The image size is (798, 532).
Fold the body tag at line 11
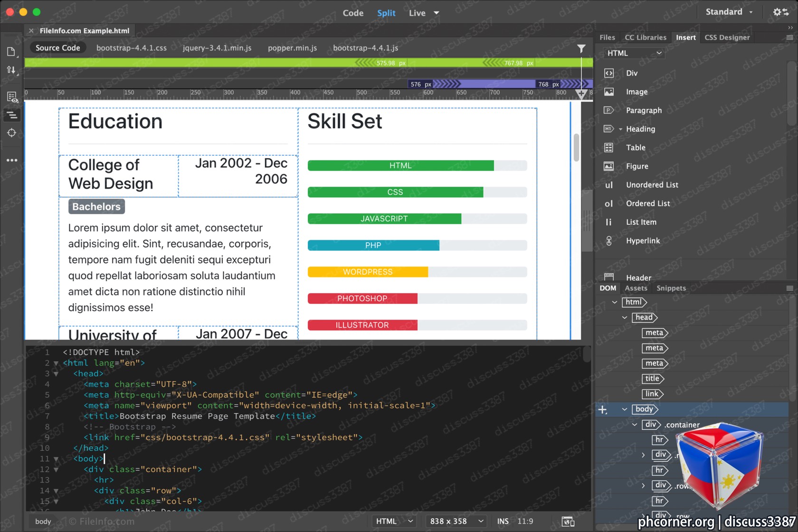tap(56, 459)
